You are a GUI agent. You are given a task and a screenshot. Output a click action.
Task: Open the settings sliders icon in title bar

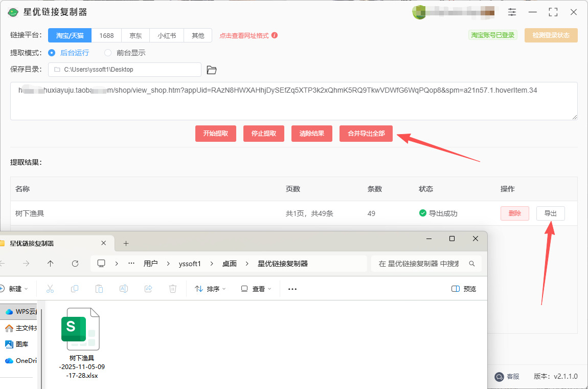click(x=512, y=12)
